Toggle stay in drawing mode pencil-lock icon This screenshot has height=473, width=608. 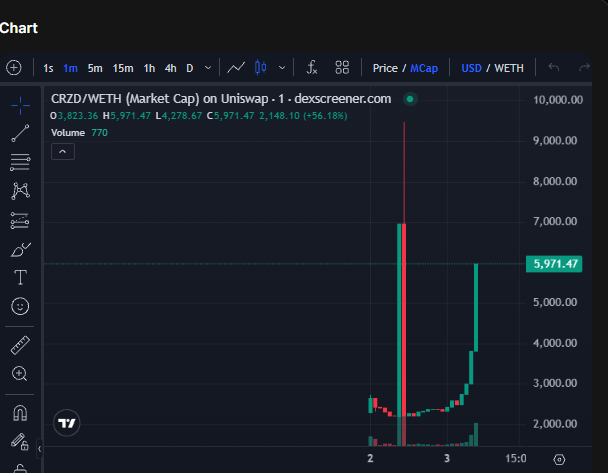tap(19, 442)
